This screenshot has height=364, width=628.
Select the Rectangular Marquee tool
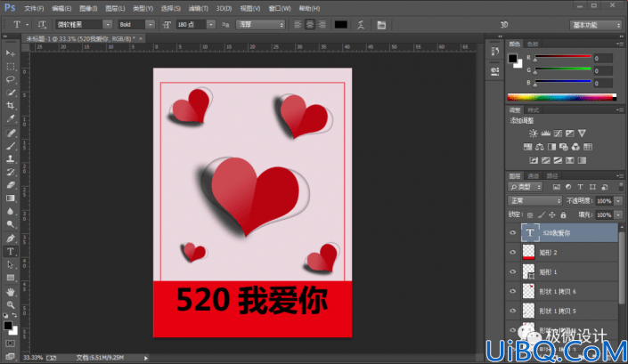tap(11, 67)
